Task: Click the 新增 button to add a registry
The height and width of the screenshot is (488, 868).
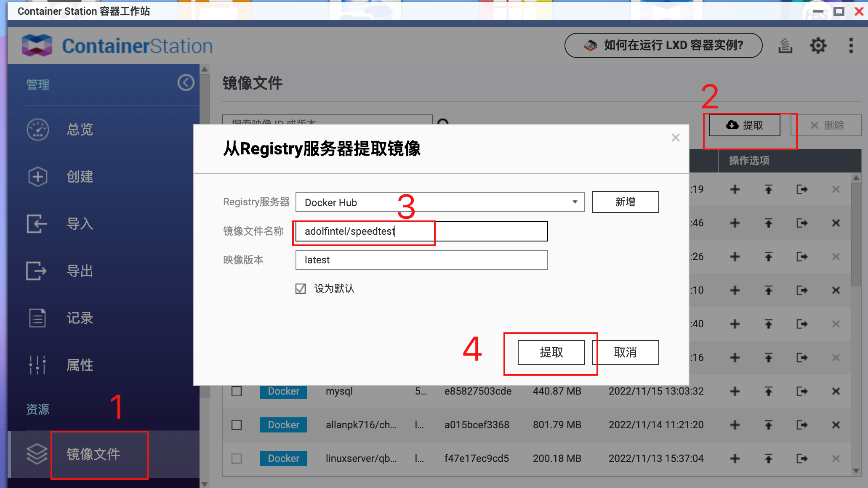Action: [625, 202]
